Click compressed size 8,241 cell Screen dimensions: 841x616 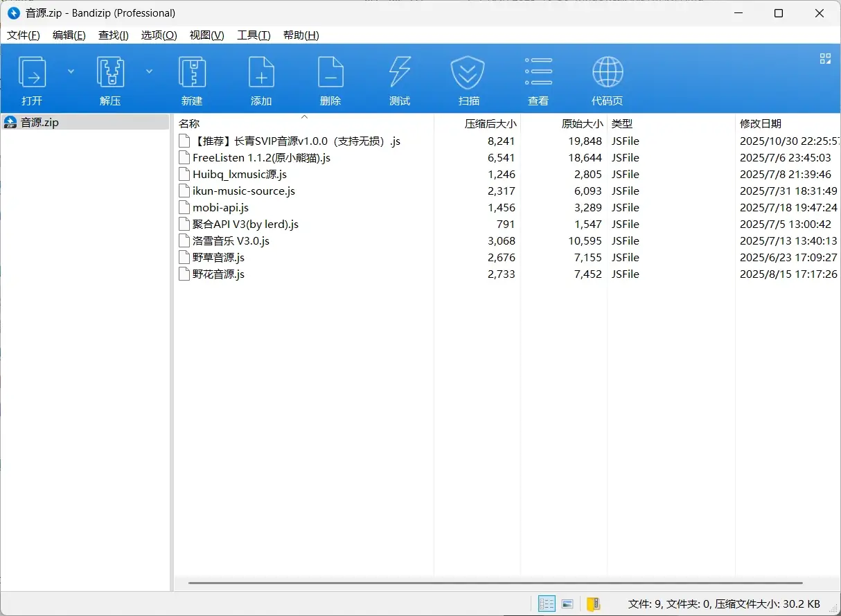pos(501,141)
